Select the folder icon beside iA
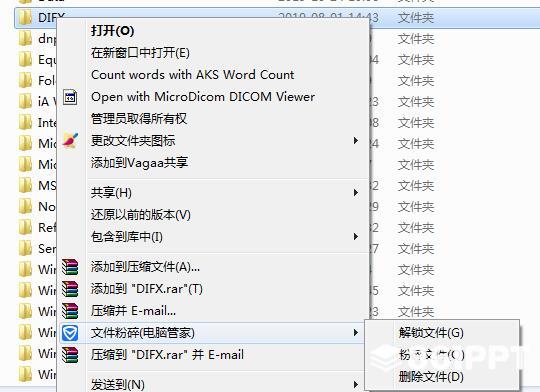This screenshot has width=540, height=392. click(x=25, y=101)
